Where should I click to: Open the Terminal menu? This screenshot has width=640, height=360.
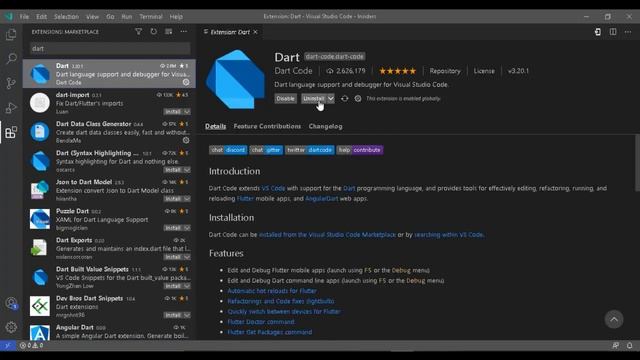pos(151,16)
